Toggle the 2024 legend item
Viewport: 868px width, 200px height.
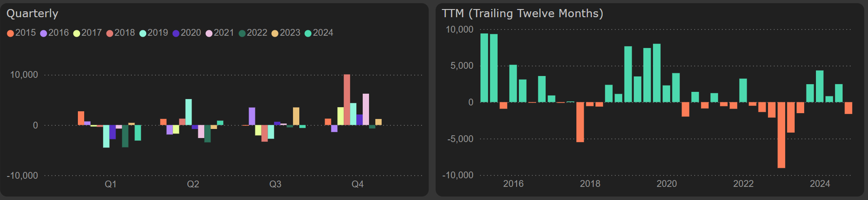pyautogui.click(x=319, y=33)
